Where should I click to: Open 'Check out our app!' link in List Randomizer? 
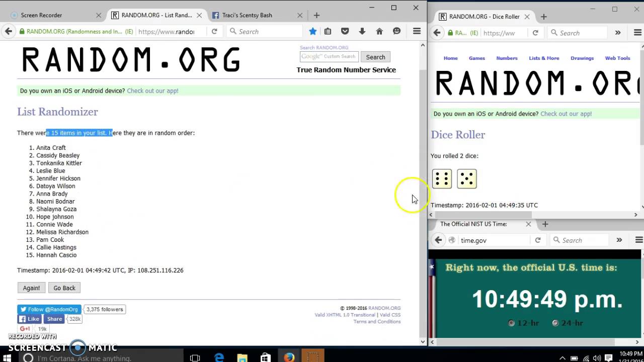coord(152,91)
